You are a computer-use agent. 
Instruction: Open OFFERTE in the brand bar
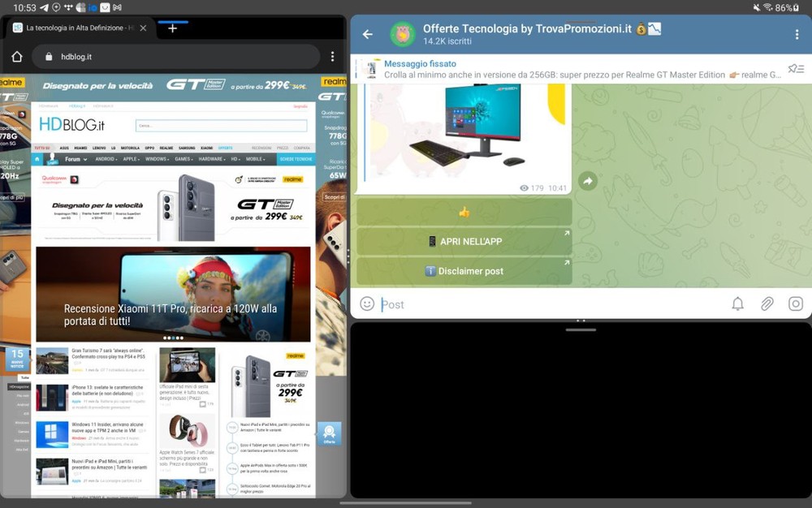coord(225,148)
